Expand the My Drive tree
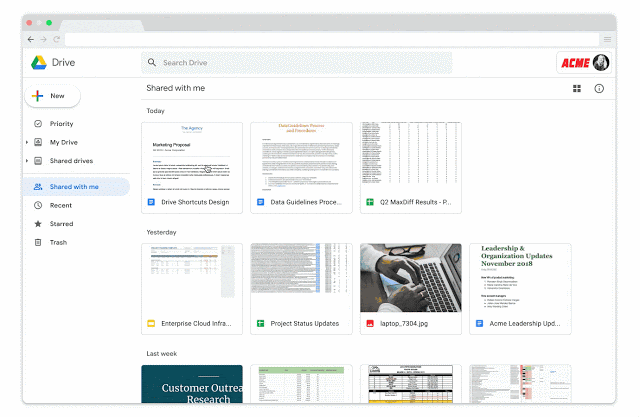This screenshot has height=417, width=640. 27,143
